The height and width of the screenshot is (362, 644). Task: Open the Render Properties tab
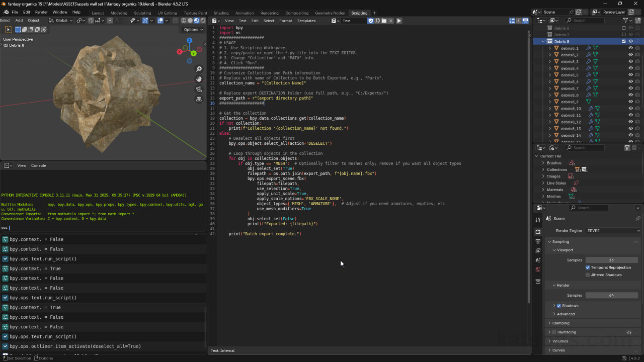tap(538, 232)
